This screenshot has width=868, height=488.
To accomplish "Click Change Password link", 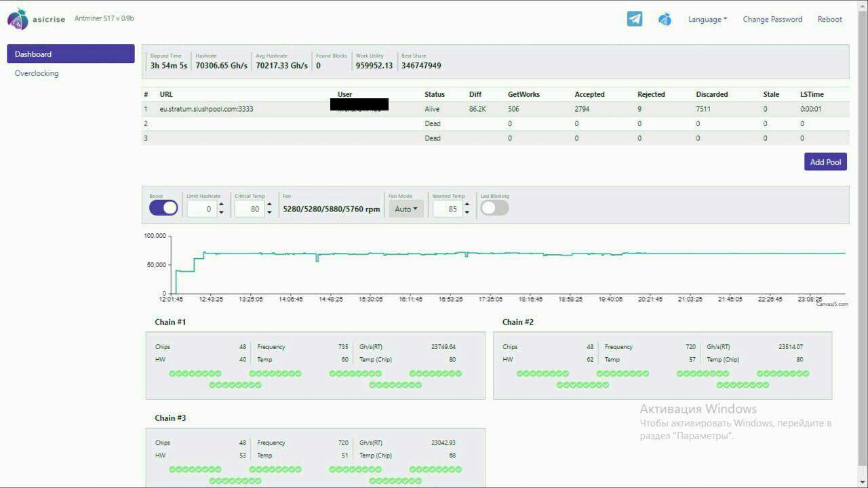I will (x=772, y=20).
